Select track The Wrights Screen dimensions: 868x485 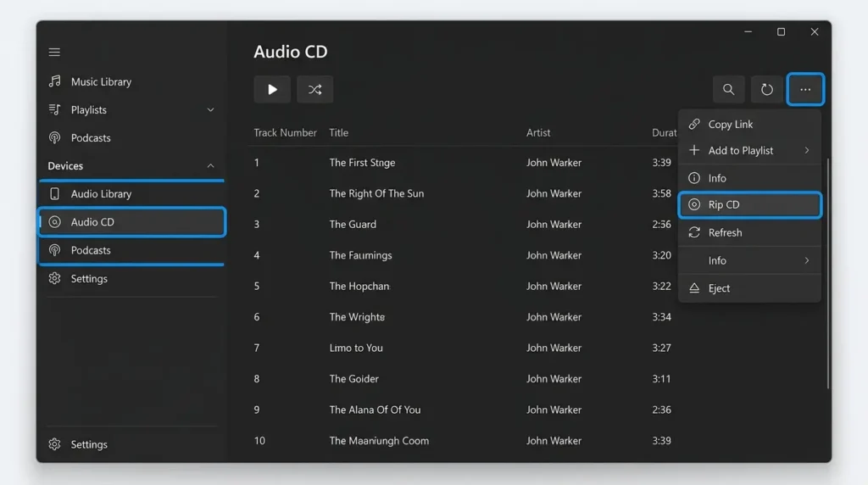click(357, 317)
